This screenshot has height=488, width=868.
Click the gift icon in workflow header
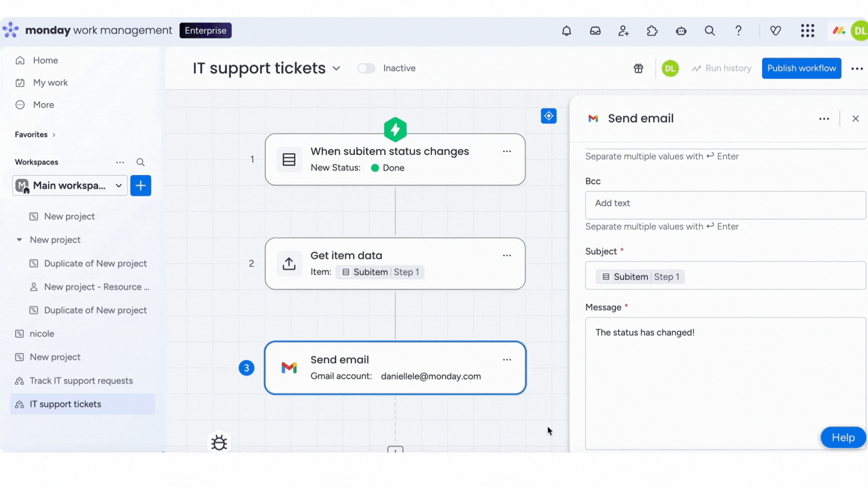638,68
